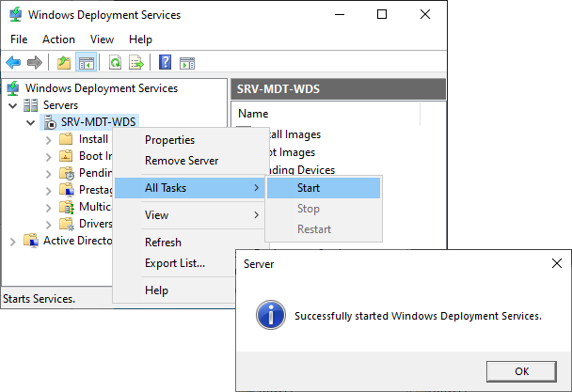The height and width of the screenshot is (392, 572).
Task: Choose Properties from the context menu
Action: click(190, 140)
